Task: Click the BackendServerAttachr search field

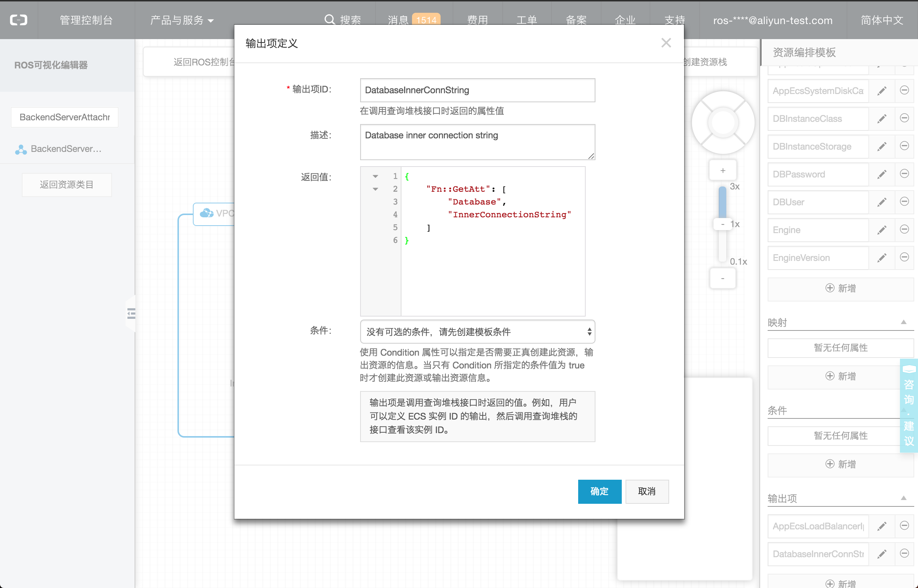Action: coord(65,117)
